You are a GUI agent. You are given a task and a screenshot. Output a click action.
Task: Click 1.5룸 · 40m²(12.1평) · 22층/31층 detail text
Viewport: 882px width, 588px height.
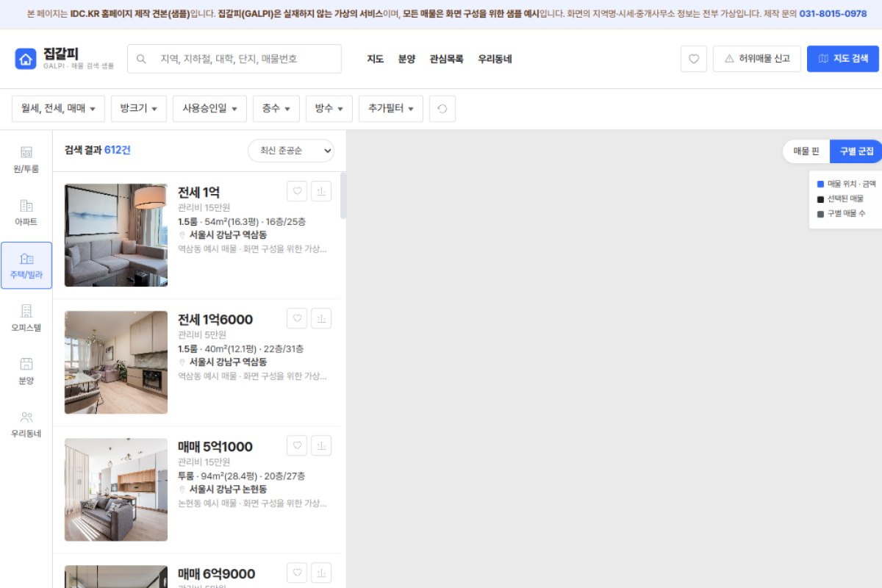[x=240, y=348]
